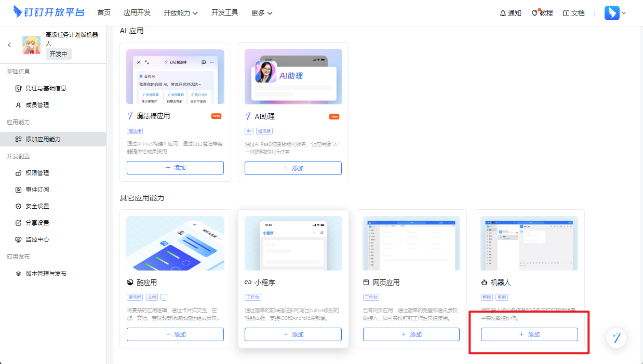This screenshot has width=643, height=364.
Task: Click the 魔法棒应用 card preview image
Action: [x=176, y=76]
